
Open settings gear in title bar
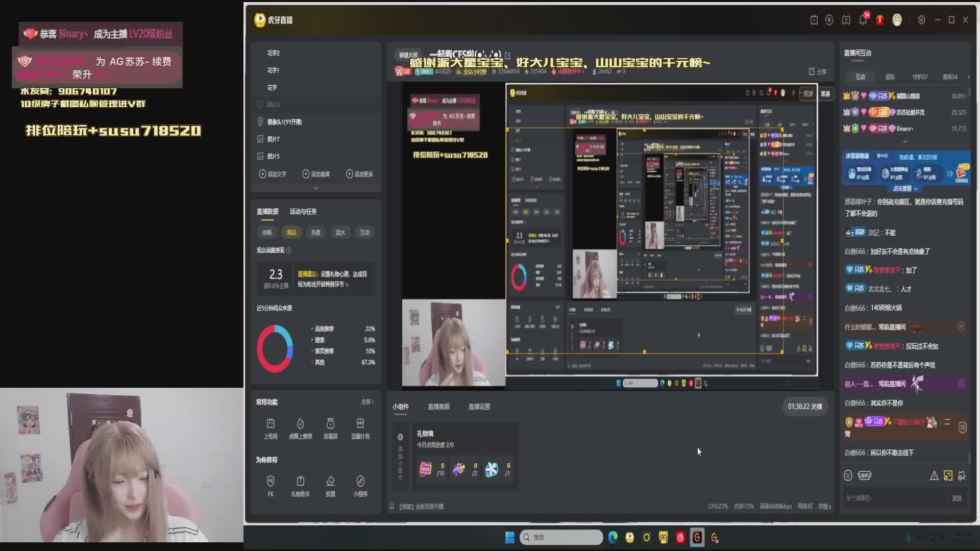pos(921,20)
